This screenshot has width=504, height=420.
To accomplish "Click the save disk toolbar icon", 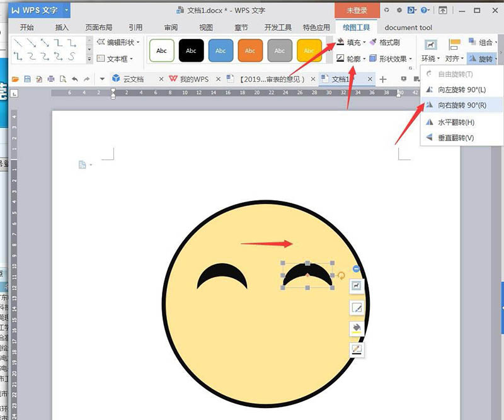I will click(27, 79).
